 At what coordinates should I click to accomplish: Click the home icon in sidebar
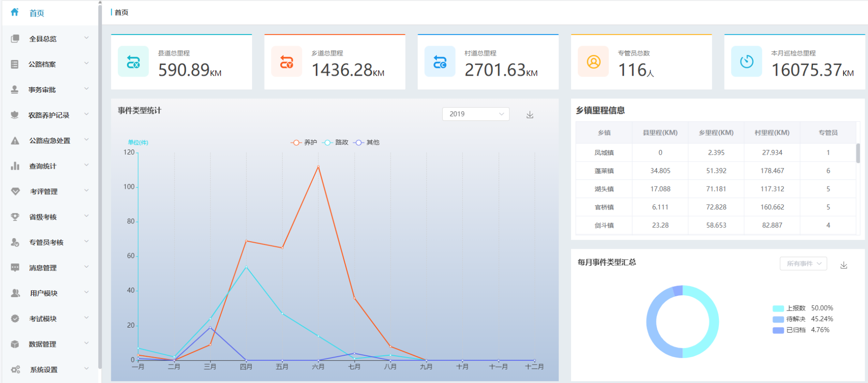tap(15, 12)
